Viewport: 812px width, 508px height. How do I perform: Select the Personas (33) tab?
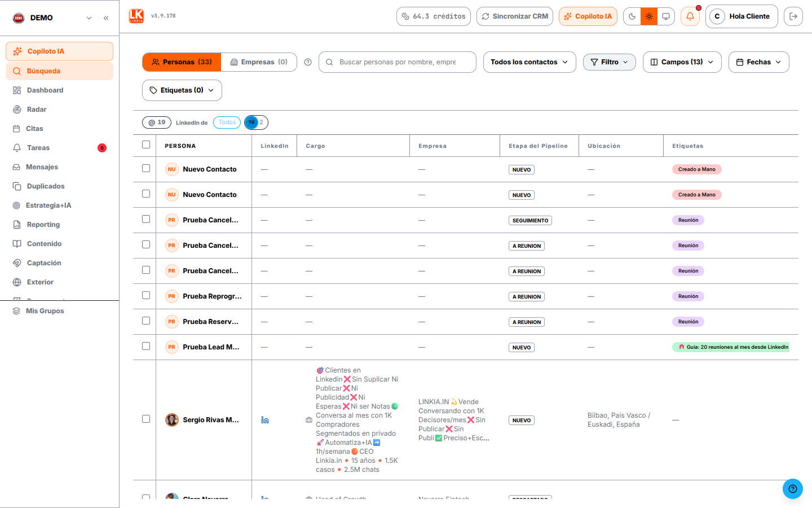[x=182, y=62]
